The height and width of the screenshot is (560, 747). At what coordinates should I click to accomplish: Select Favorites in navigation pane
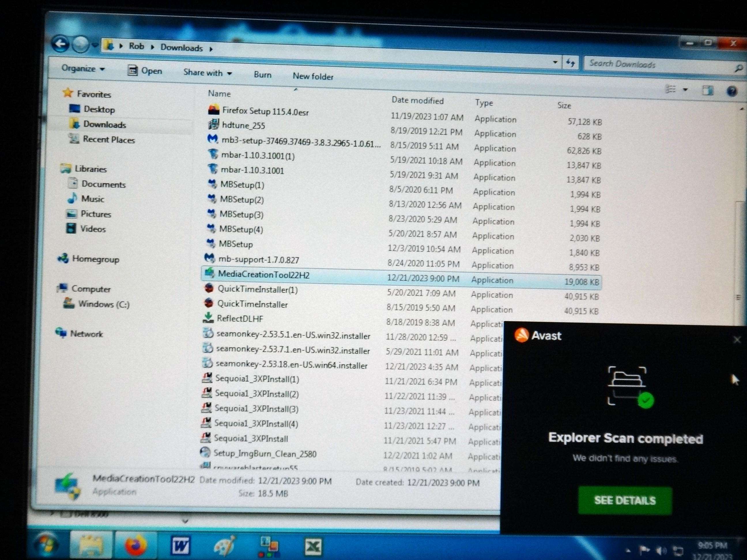87,94
